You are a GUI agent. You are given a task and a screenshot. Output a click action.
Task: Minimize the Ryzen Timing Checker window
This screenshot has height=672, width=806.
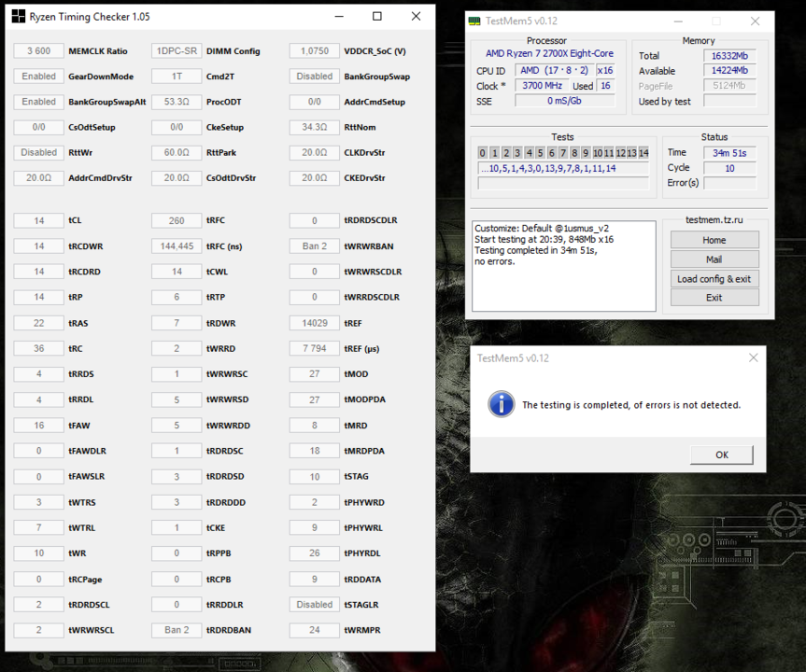pos(339,17)
